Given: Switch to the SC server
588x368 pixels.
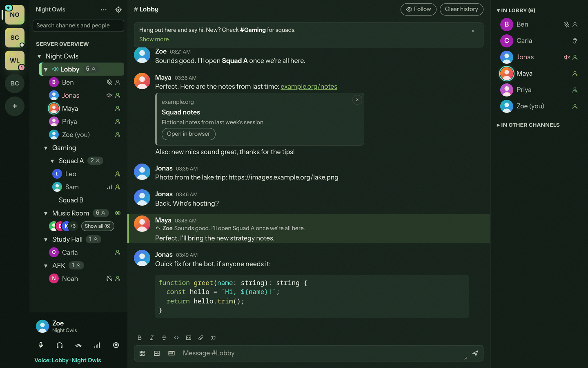Looking at the screenshot, I should 15,38.
